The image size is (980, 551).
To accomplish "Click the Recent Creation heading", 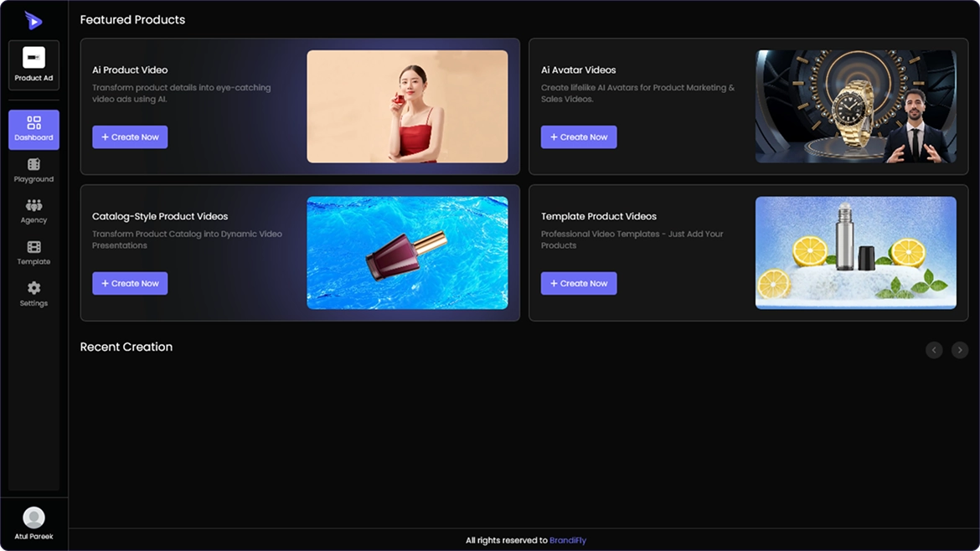I will (126, 347).
